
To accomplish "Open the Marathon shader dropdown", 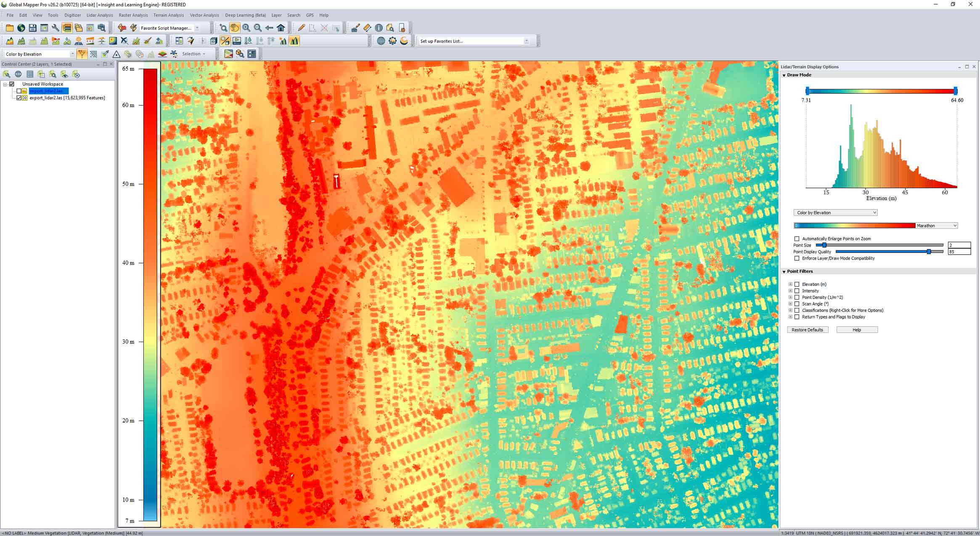I will [936, 226].
